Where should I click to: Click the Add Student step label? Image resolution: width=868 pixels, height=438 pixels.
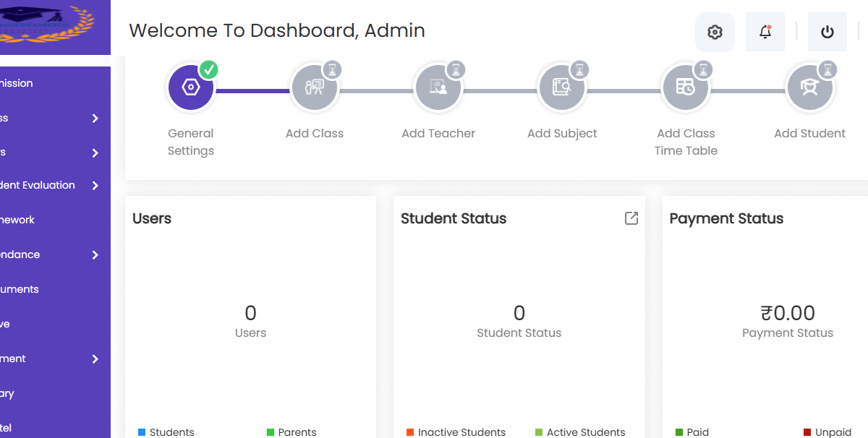pyautogui.click(x=809, y=133)
